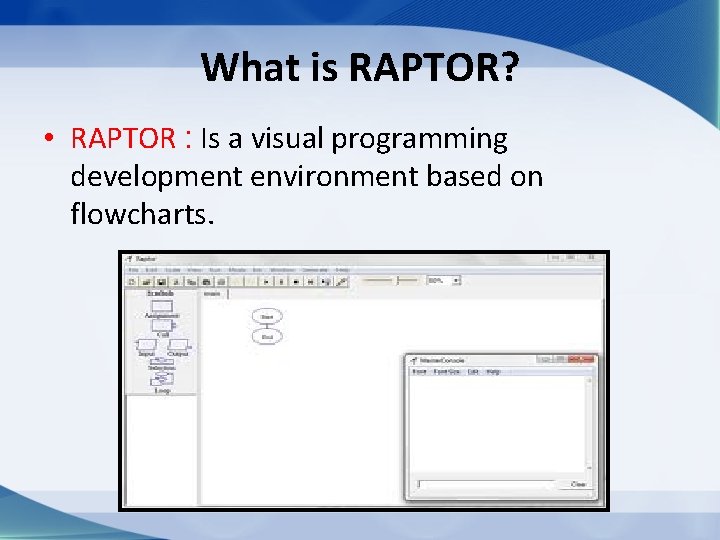The height and width of the screenshot is (540, 720).
Task: Select the Start oval in the flowchart
Action: 267,316
